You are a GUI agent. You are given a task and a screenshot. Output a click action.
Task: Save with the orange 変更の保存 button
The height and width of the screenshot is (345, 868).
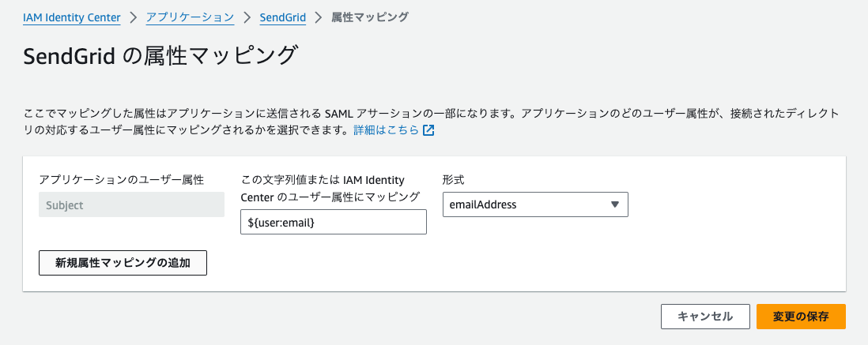coord(801,317)
